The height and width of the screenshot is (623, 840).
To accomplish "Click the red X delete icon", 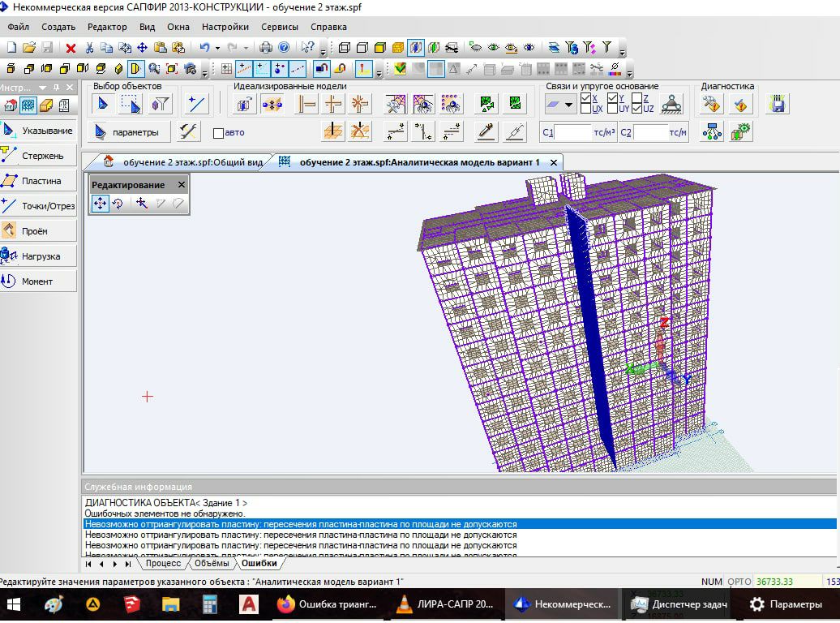I will (x=71, y=48).
